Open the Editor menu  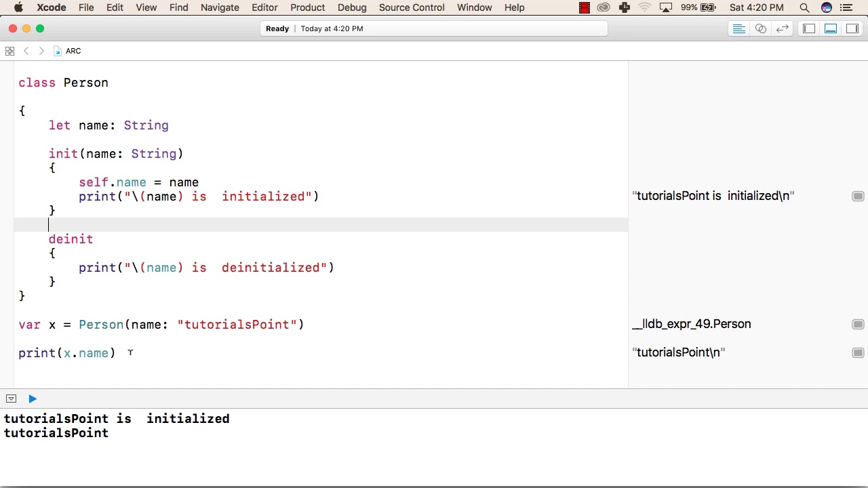pos(264,7)
